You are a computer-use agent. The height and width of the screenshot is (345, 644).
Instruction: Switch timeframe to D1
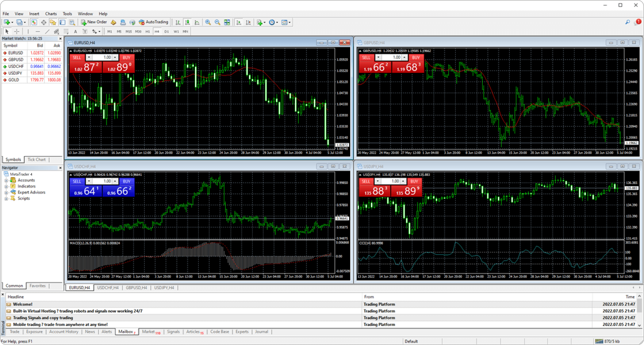click(x=167, y=32)
